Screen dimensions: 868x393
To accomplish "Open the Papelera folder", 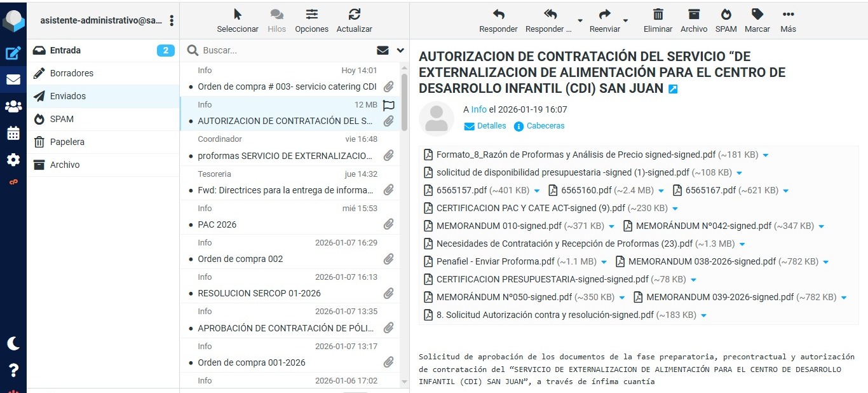I will [x=67, y=142].
